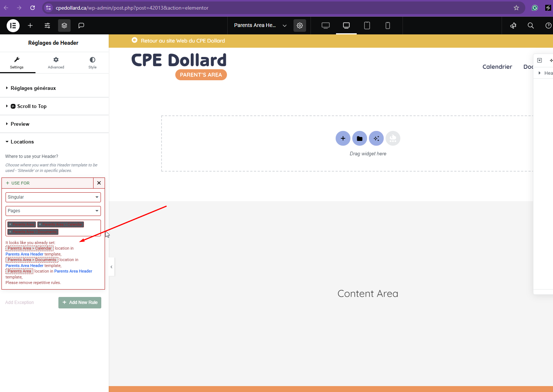Collapse the left editor panel

coord(111,267)
